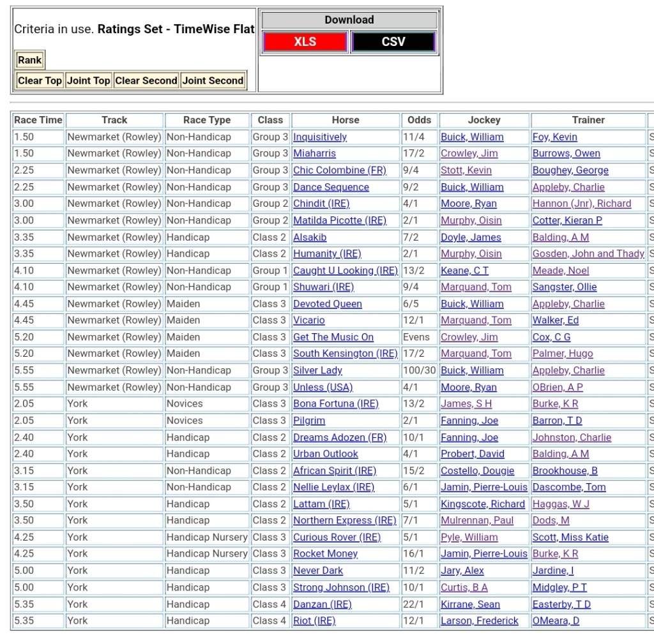Image resolution: width=654 pixels, height=644 pixels.
Task: Filter by Clear Top rated
Action: click(x=40, y=80)
